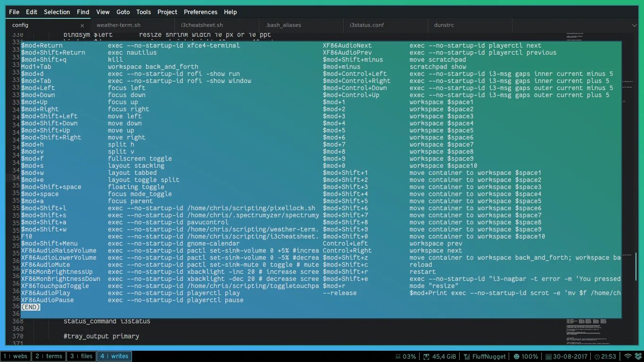Switch to workspace 3 files

81,356
